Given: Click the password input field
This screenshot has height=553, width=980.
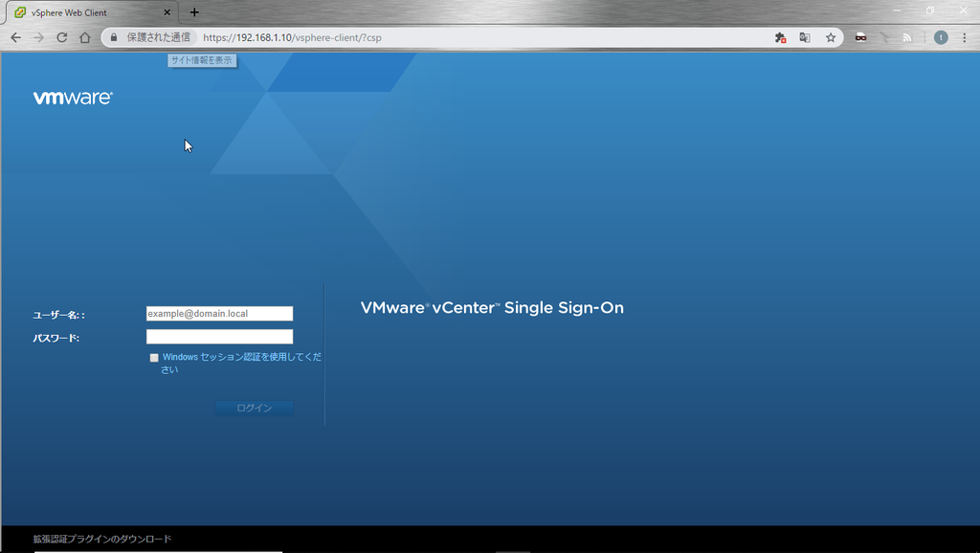Looking at the screenshot, I should 219,337.
